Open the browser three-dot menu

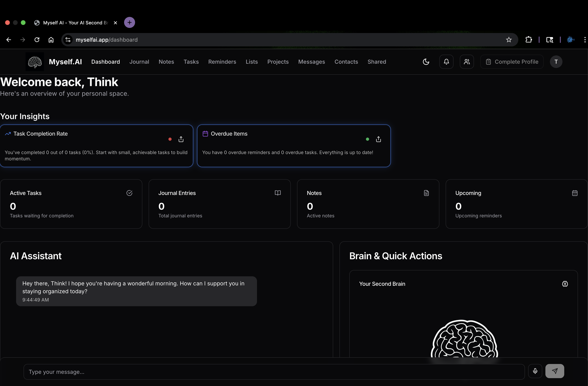pos(584,40)
